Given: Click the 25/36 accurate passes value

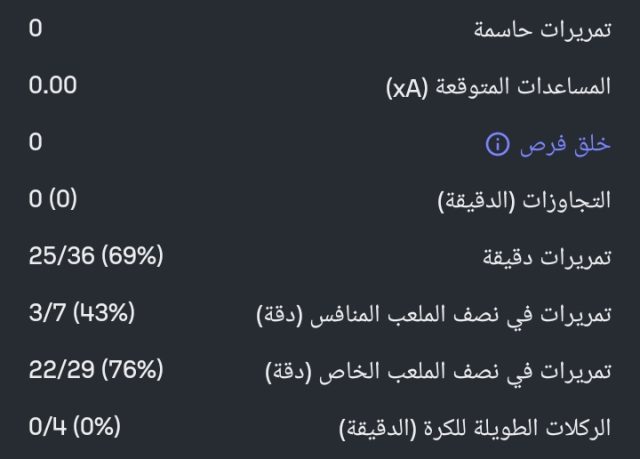Looking at the screenshot, I should coord(61,257).
